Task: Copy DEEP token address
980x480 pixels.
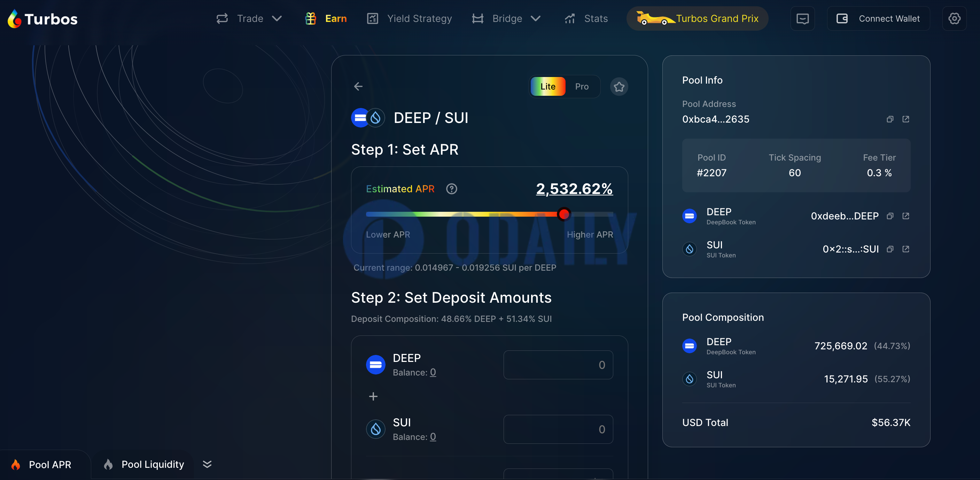Action: (890, 216)
